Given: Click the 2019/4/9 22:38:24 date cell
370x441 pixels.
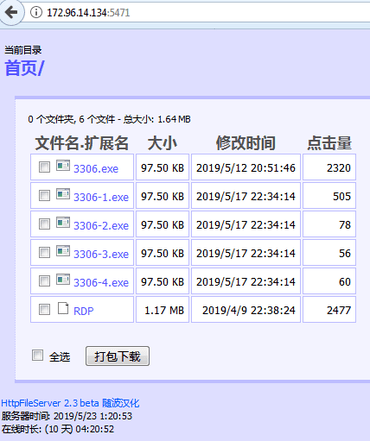Looking at the screenshot, I should (246, 309).
